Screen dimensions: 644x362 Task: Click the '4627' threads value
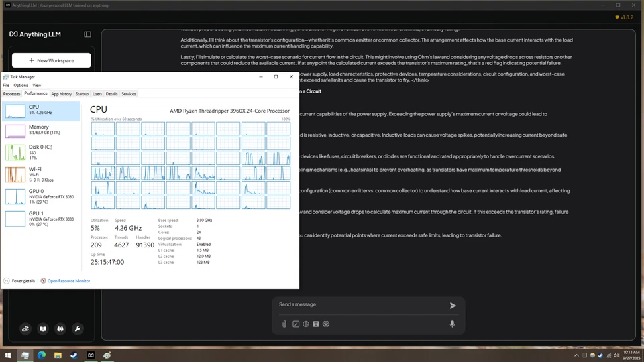coord(121,245)
